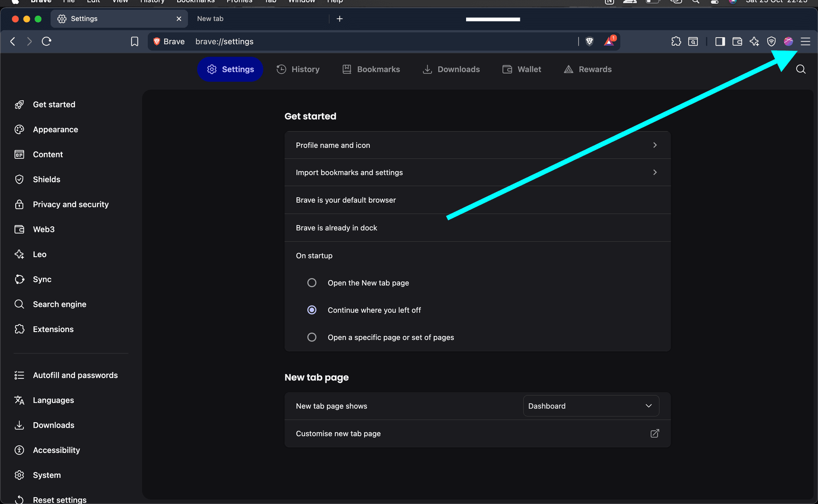This screenshot has height=504, width=818.
Task: Open the Wallet page tab
Action: 522,69
